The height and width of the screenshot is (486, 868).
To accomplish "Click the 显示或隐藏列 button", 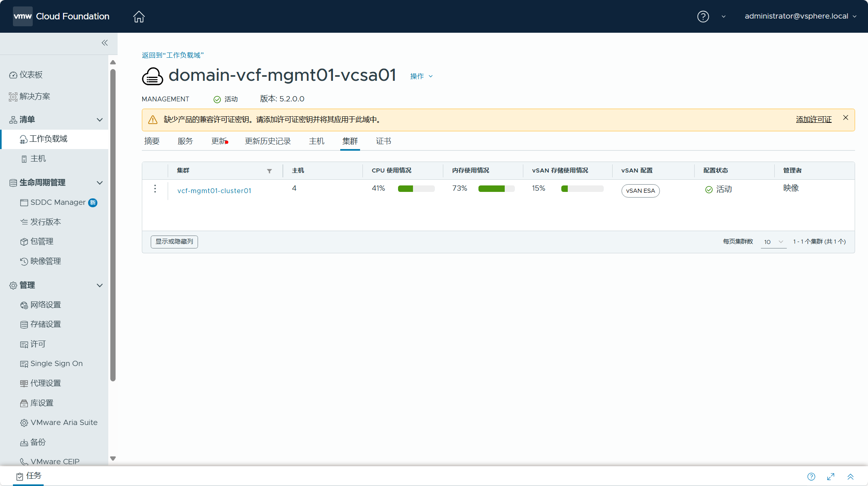I will tap(174, 242).
